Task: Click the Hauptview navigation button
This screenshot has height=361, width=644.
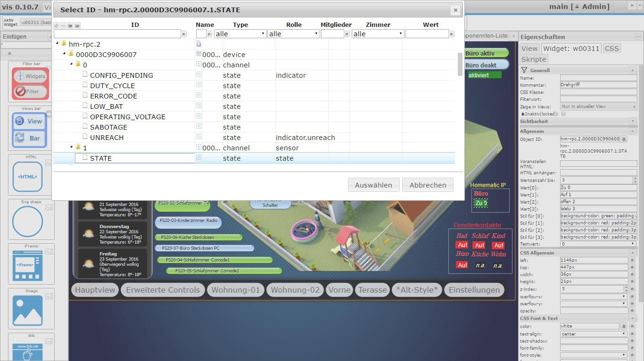Action: (95, 290)
